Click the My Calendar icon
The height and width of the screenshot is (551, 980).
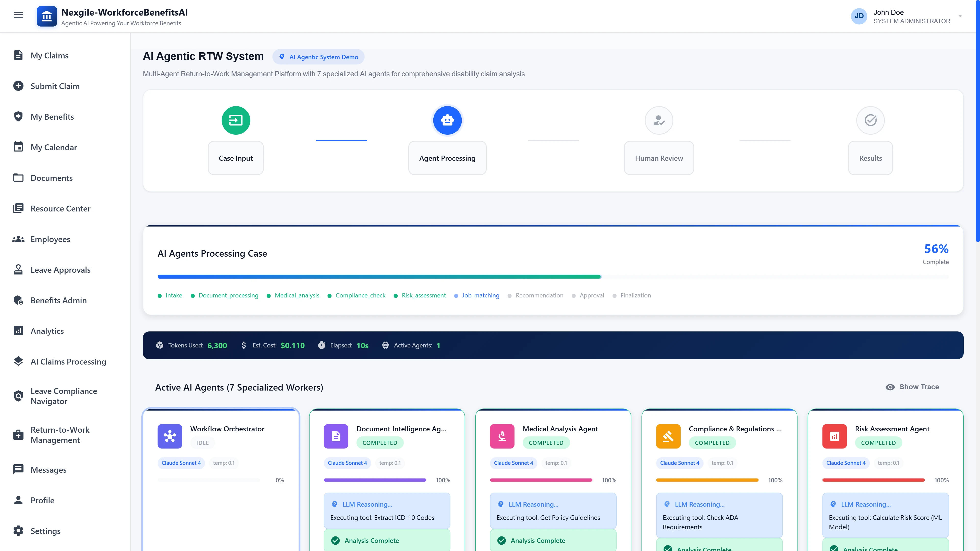tap(18, 147)
